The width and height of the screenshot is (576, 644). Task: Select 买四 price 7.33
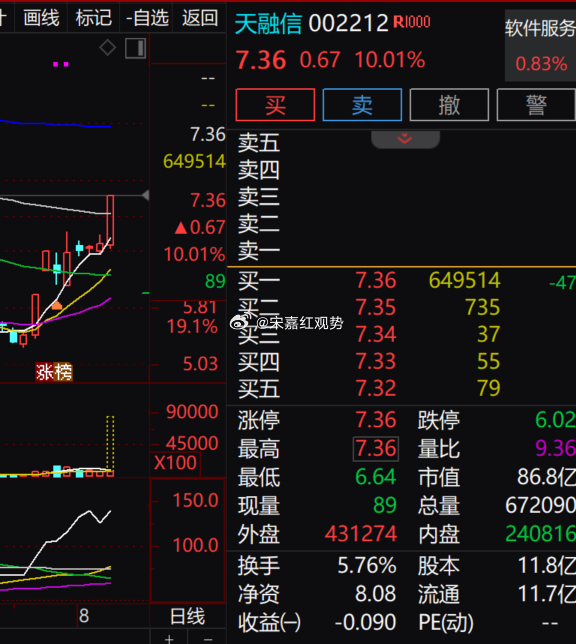pyautogui.click(x=376, y=361)
